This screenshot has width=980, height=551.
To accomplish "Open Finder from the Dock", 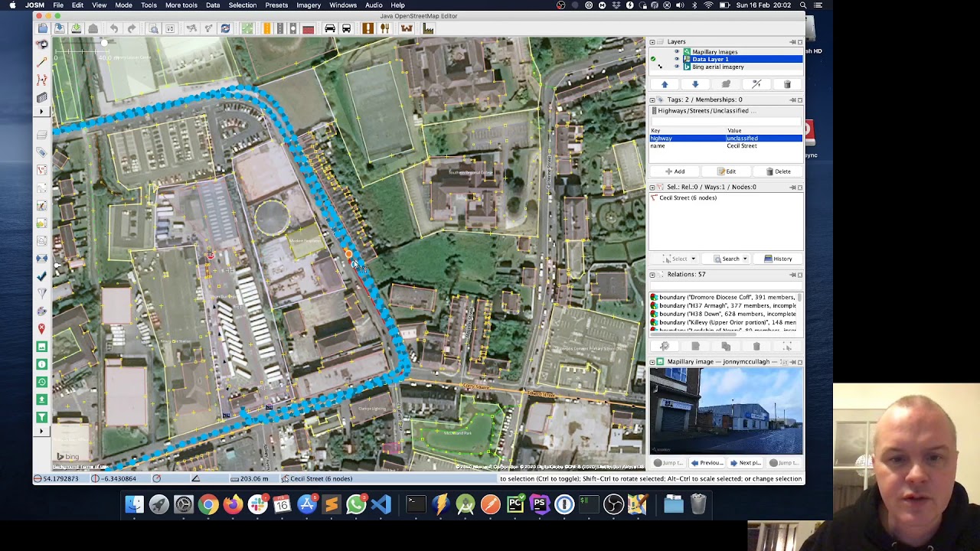I will tap(135, 504).
